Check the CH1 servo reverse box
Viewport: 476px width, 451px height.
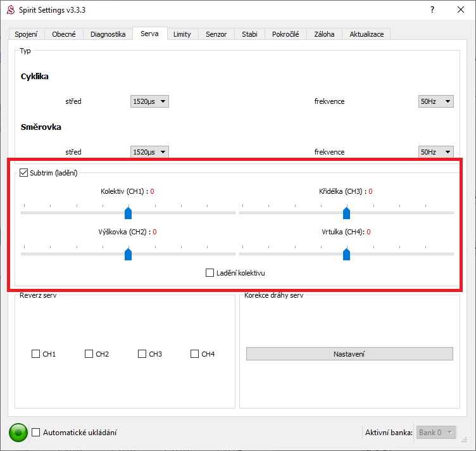pos(36,354)
